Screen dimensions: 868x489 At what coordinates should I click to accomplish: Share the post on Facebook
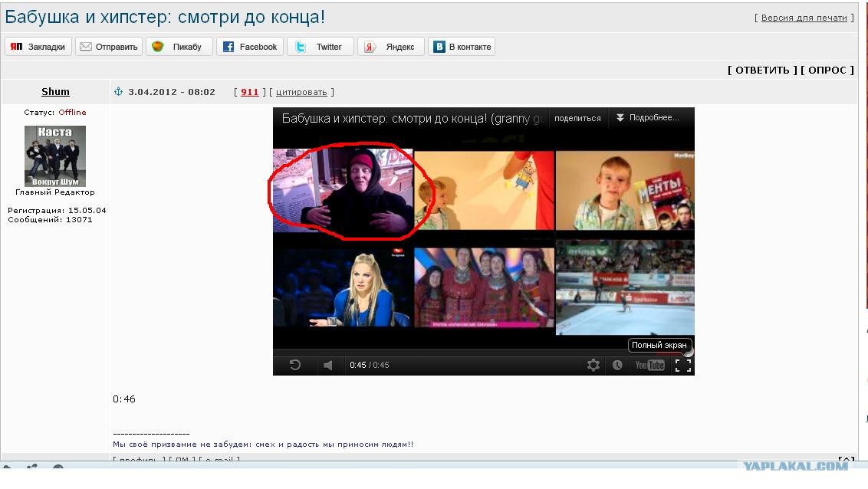click(249, 47)
